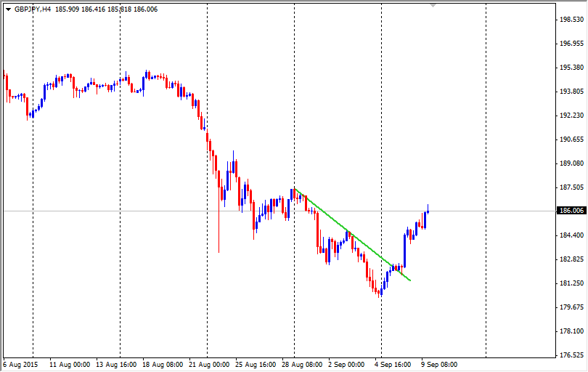This screenshot has height=372, width=588.
Task: Click the 190.655 price scale label
Action: pos(571,139)
